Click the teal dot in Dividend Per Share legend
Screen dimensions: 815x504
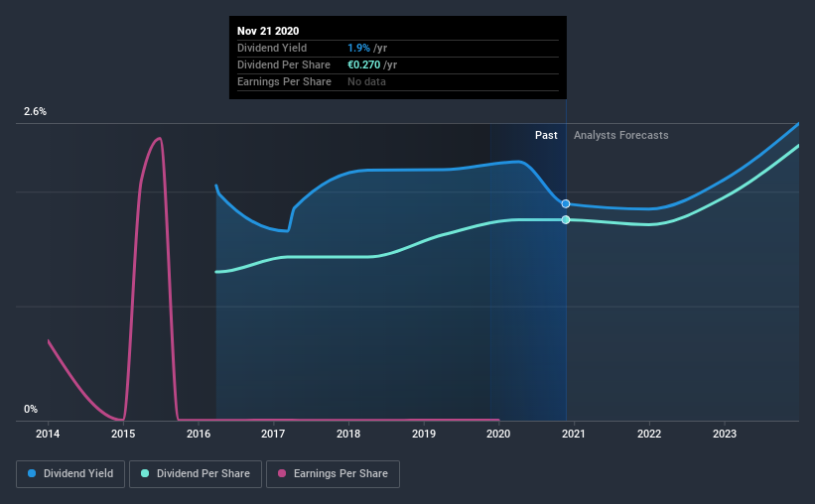tap(145, 473)
